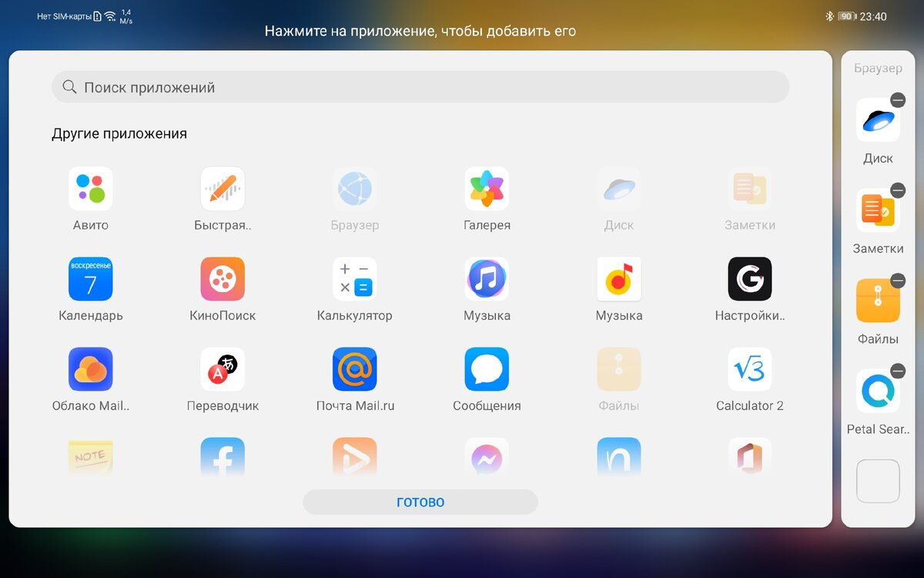Screen dimensions: 924x578
Task: Tap the battery indicator showing 90
Action: [x=847, y=16]
